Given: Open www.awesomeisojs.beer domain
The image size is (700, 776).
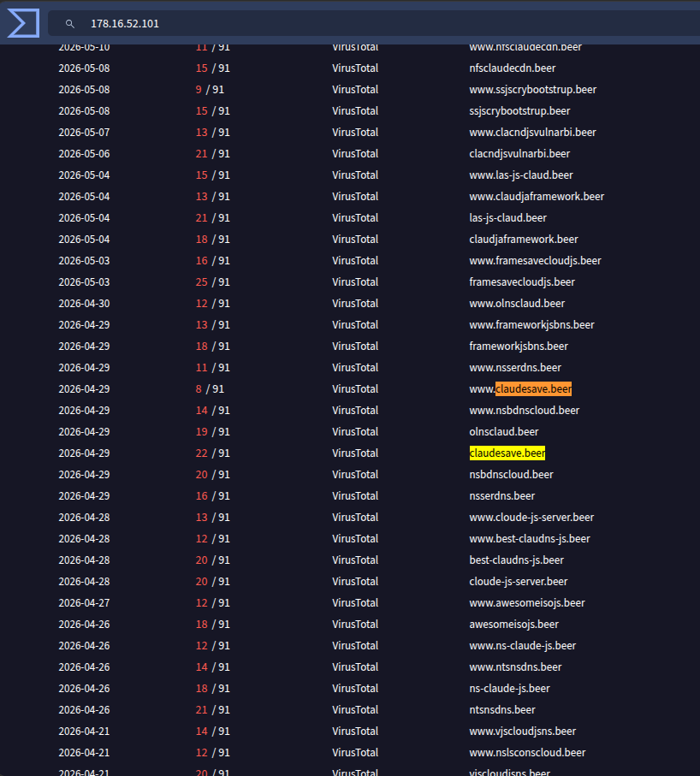Looking at the screenshot, I should tap(527, 602).
